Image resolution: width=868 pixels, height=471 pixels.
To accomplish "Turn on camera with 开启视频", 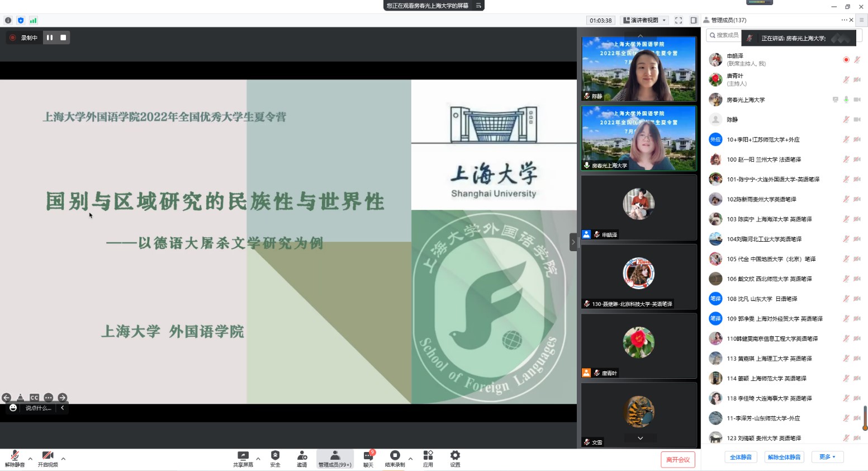I will pyautogui.click(x=48, y=459).
